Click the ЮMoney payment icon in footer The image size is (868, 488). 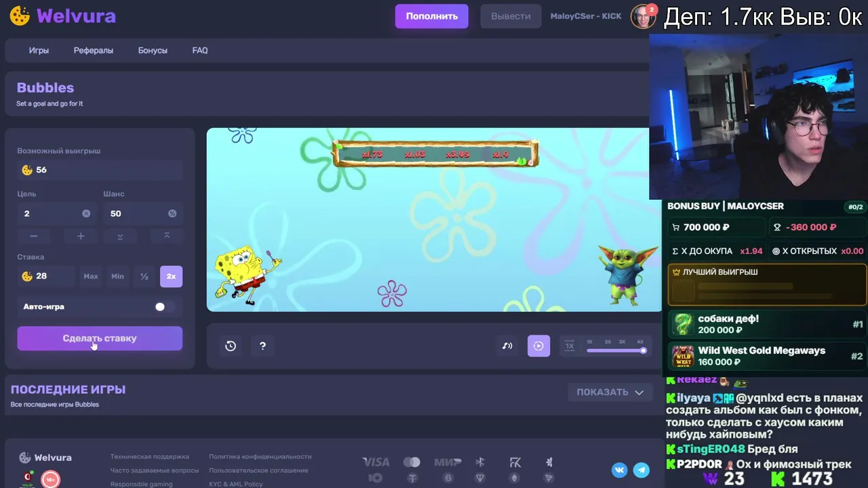pos(376,478)
